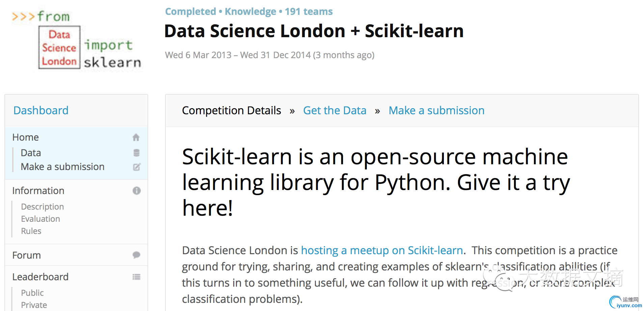The image size is (644, 311).
Task: Go to Get the Data step
Action: pos(334,111)
